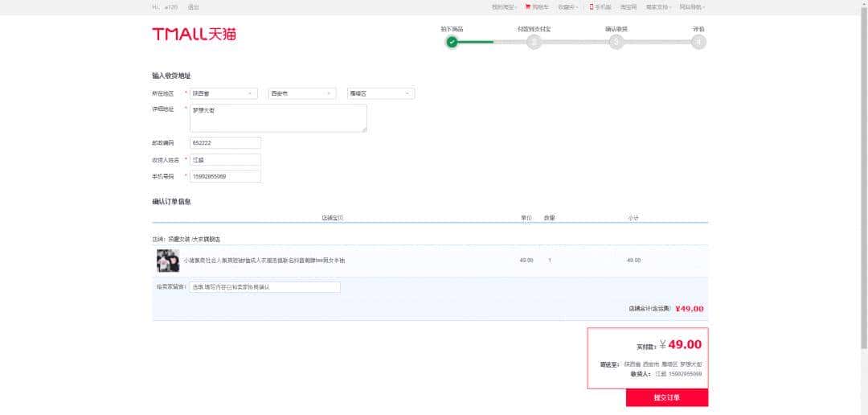Click the 寄送至 shipping address line in summary box

(x=651, y=364)
